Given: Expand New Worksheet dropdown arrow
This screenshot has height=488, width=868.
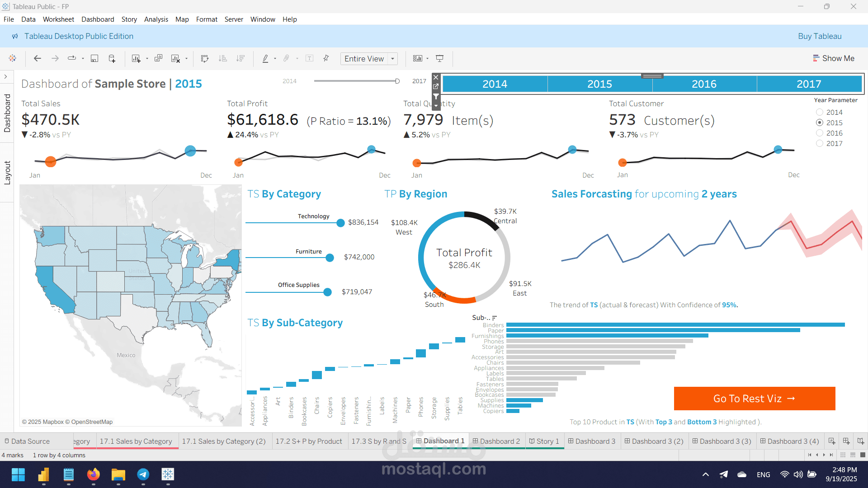Looking at the screenshot, I should point(147,58).
